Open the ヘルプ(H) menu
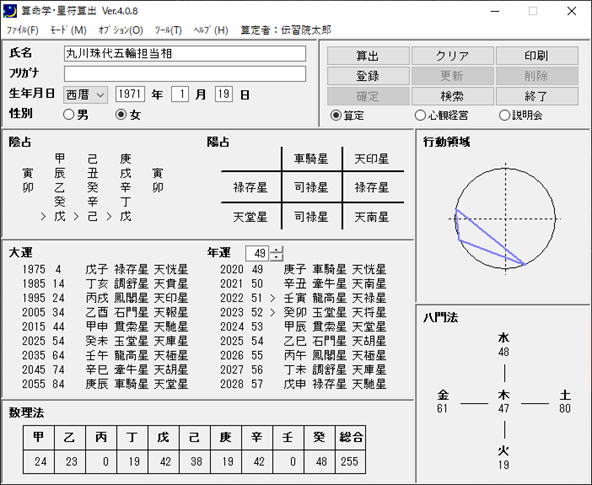 [211, 30]
